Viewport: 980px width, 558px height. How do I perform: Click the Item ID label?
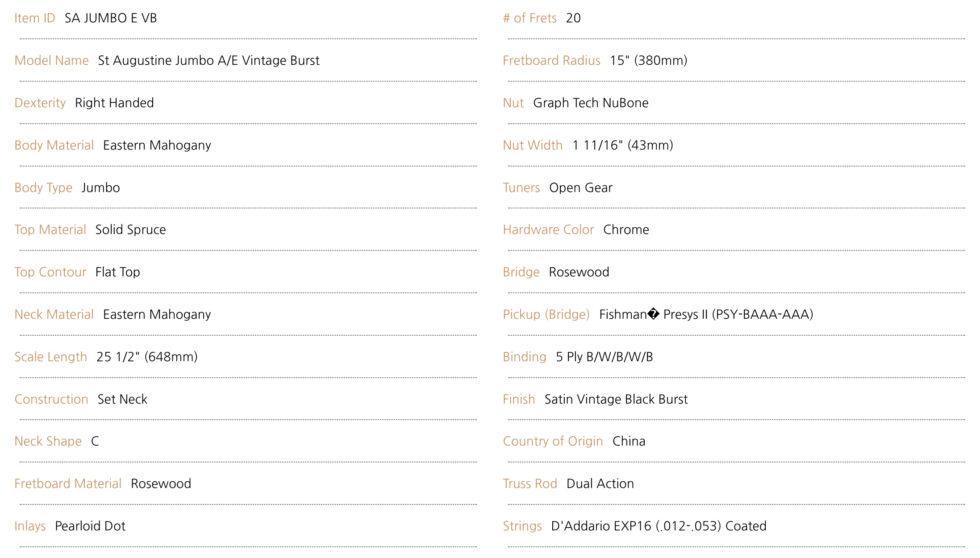click(x=34, y=18)
